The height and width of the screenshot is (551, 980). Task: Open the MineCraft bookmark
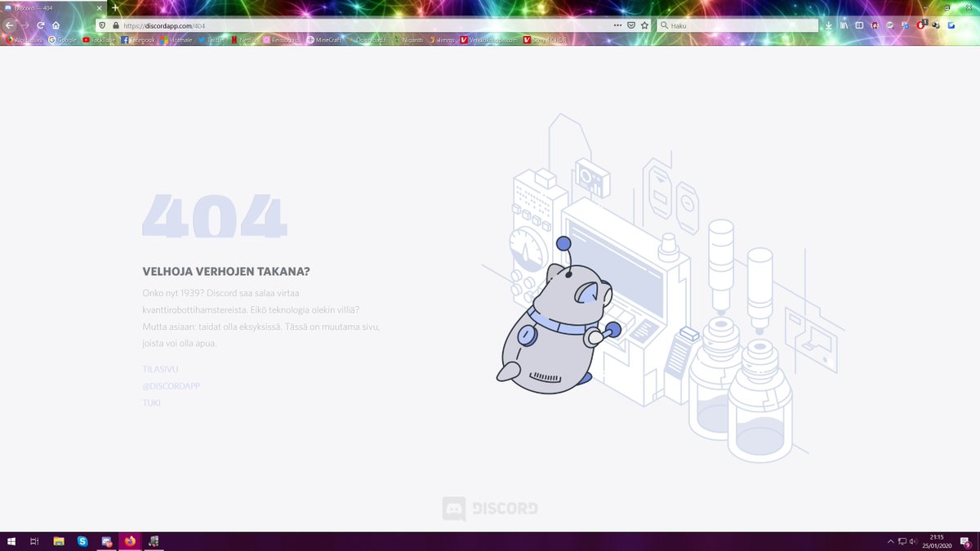(325, 39)
